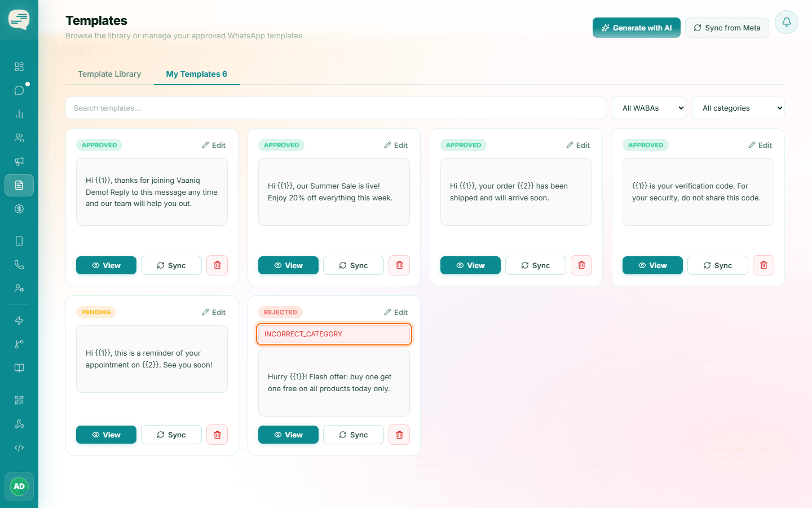Delete the Vaaniq Demo welcome template

[217, 265]
